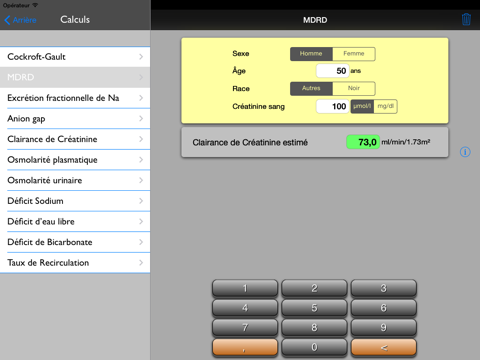Tap keypad digit 2

[314, 288]
